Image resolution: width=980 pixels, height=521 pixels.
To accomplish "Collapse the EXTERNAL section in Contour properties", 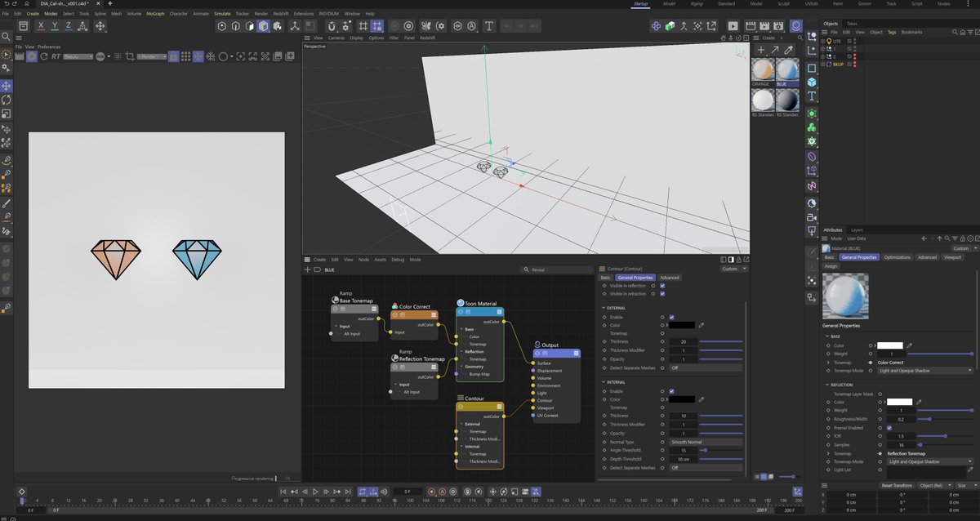I will (x=604, y=308).
